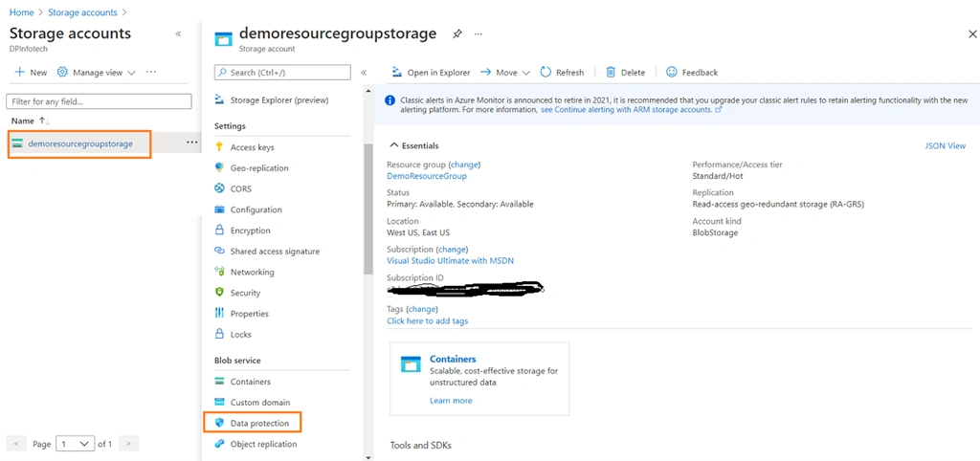Click the resource menu vertical scrollbar
Screen dimensions: 980x461
pos(367,208)
